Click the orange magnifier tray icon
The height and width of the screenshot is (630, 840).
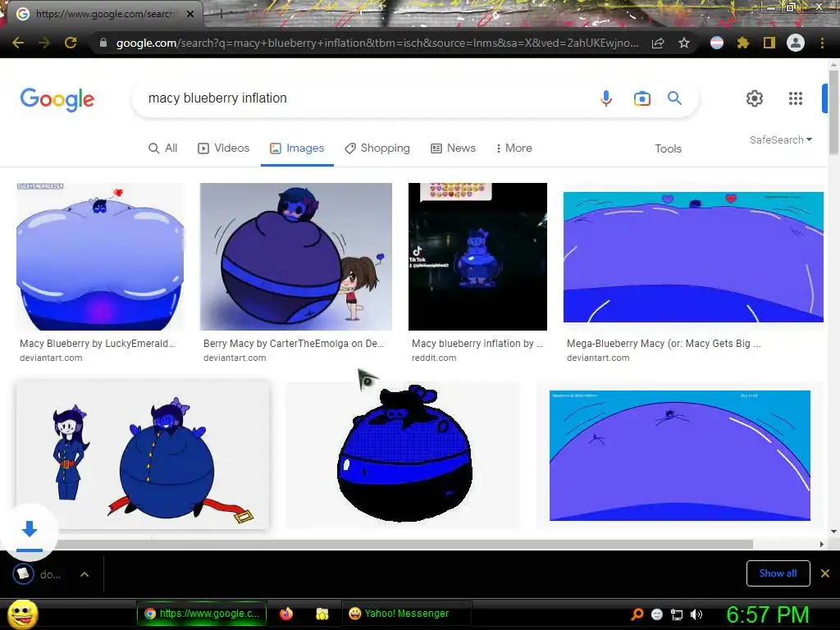pos(637,614)
